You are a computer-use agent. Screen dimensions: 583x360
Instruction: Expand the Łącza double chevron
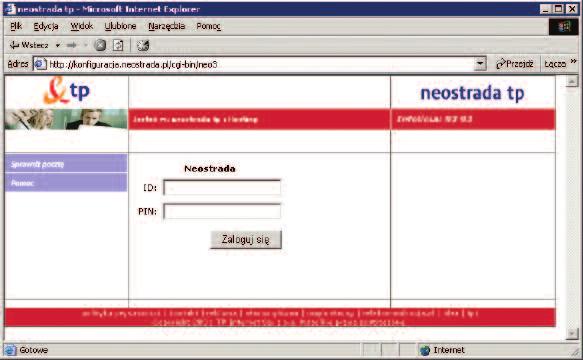point(573,61)
